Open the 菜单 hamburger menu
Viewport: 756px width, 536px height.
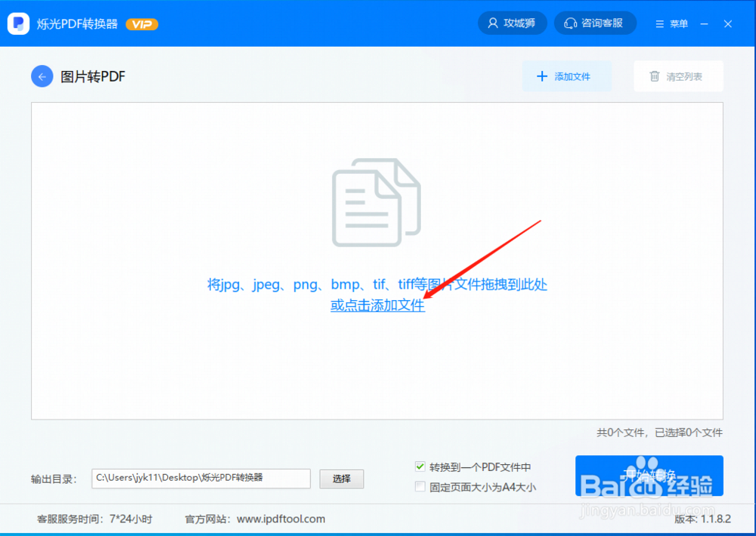(x=671, y=23)
